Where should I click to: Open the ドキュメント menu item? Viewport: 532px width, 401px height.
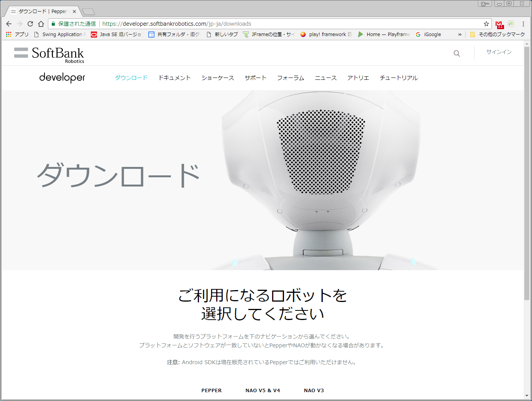coord(174,78)
